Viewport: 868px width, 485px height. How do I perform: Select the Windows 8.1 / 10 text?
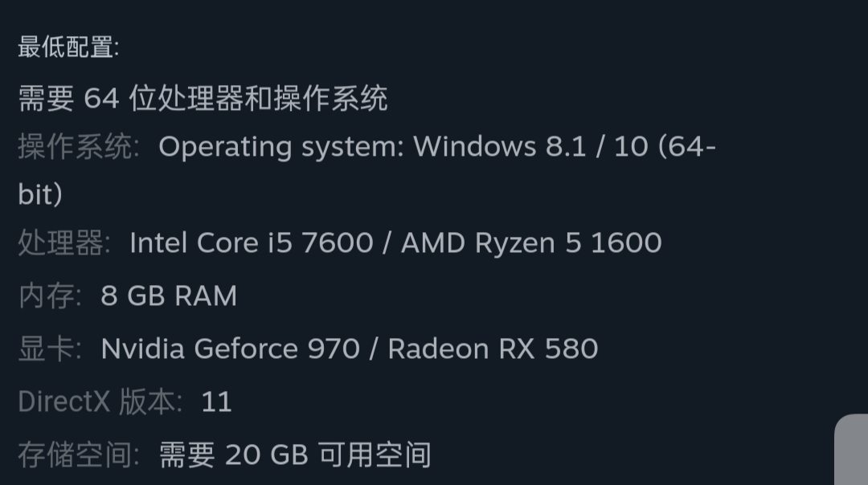tap(531, 147)
